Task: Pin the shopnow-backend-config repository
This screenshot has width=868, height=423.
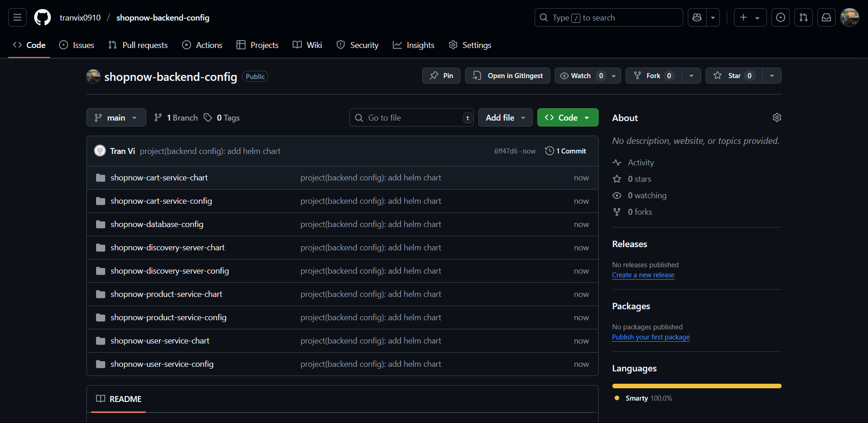Action: pos(441,75)
